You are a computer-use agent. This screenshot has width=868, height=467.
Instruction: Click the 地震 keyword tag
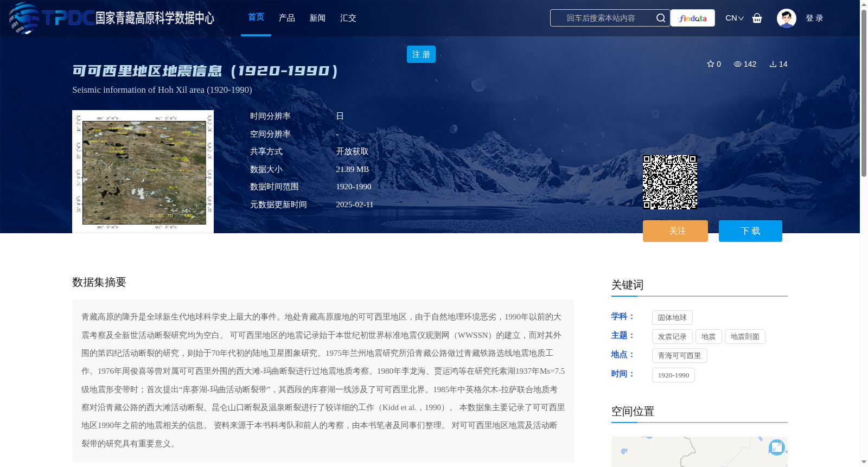pos(709,336)
